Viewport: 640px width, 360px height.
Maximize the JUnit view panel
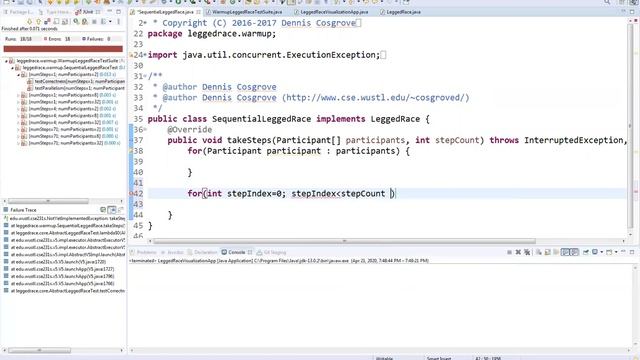coord(118,12)
